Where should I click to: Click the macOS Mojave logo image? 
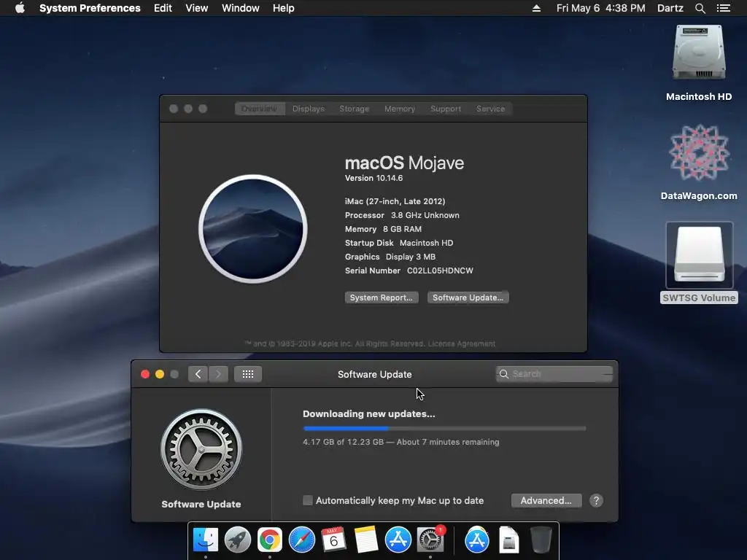pyautogui.click(x=253, y=229)
